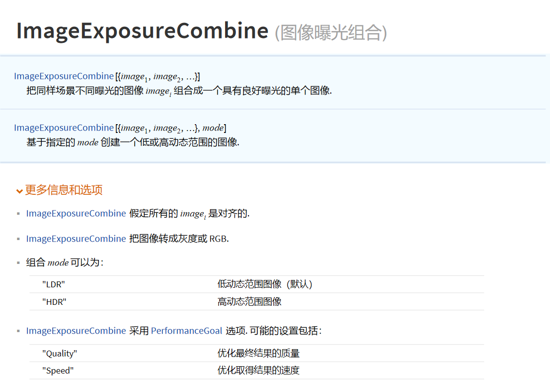Click the orange chevron before 更多信息和选项

[19, 191]
